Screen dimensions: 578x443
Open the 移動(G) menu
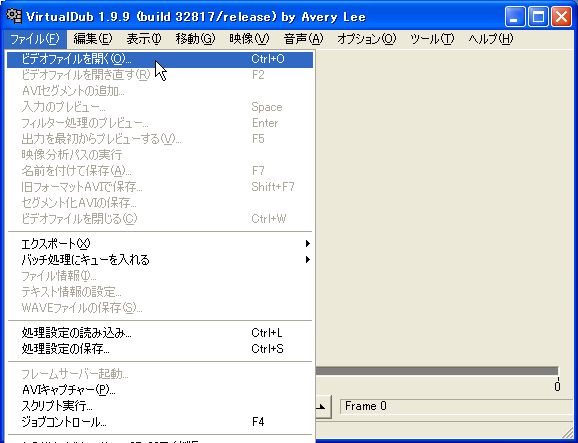pyautogui.click(x=195, y=39)
